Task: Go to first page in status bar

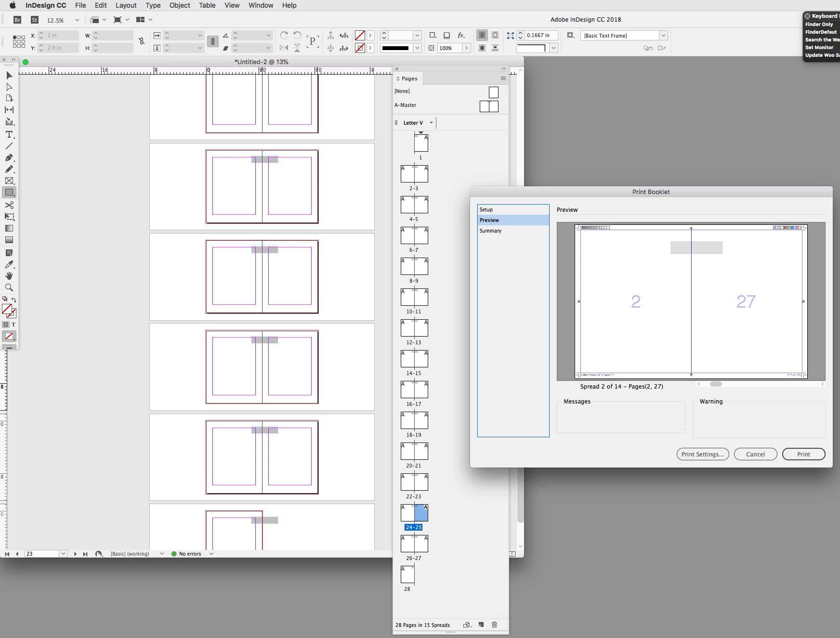Action: (x=7, y=554)
